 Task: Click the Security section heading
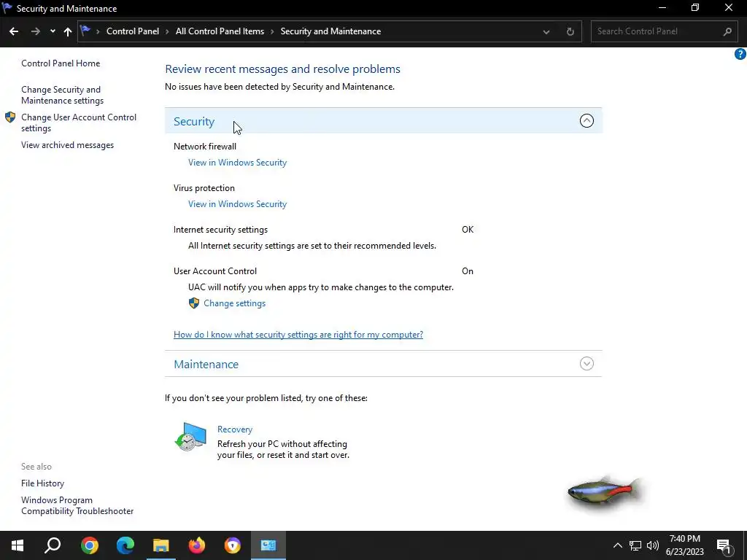[x=194, y=122]
